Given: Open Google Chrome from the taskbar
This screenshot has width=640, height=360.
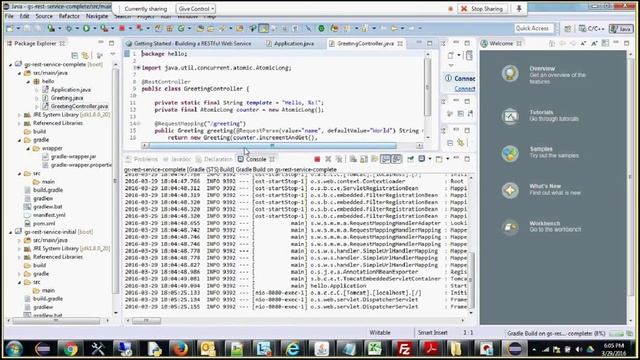Looking at the screenshot, I should [x=70, y=349].
